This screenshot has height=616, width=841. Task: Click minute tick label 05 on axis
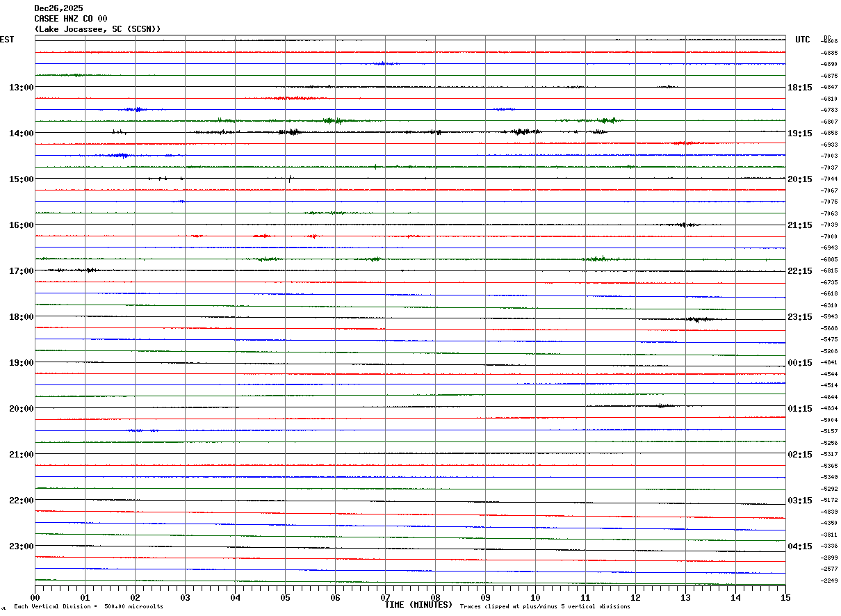tap(285, 597)
